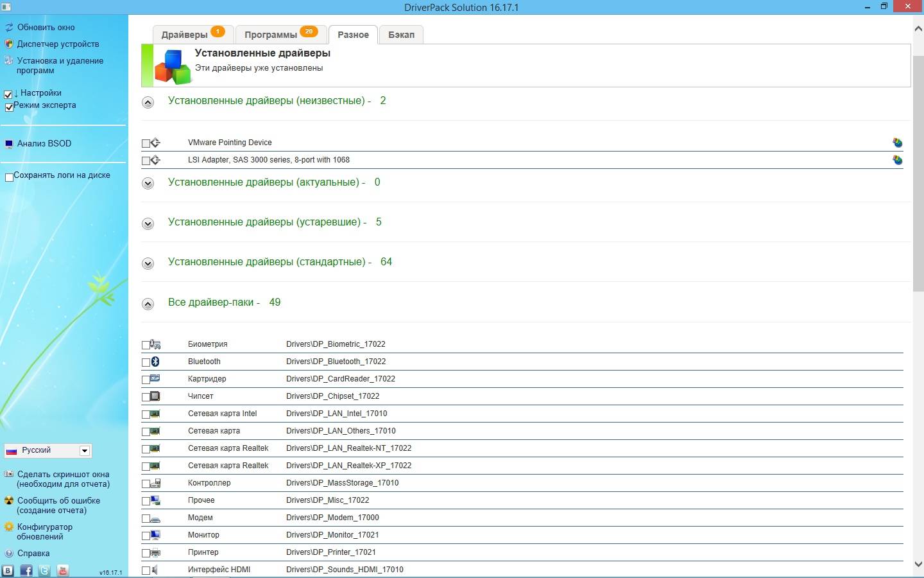Check the Чипсет driver-pack checkbox

coord(146,397)
